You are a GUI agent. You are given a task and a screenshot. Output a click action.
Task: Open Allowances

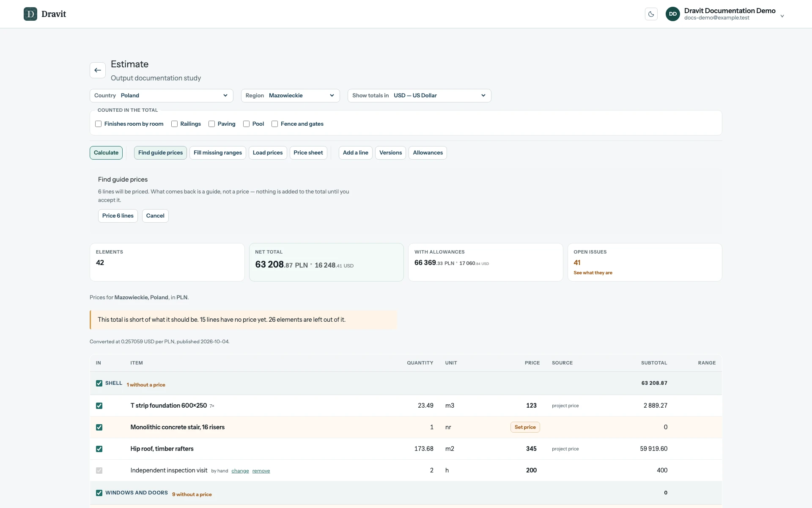point(428,153)
